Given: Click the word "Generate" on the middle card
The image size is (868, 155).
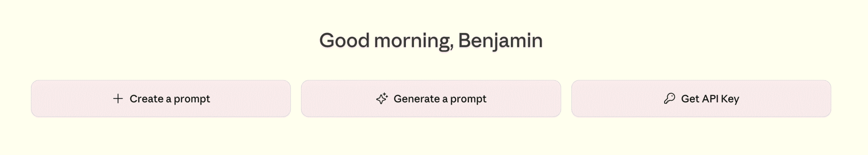Looking at the screenshot, I should click(416, 99).
